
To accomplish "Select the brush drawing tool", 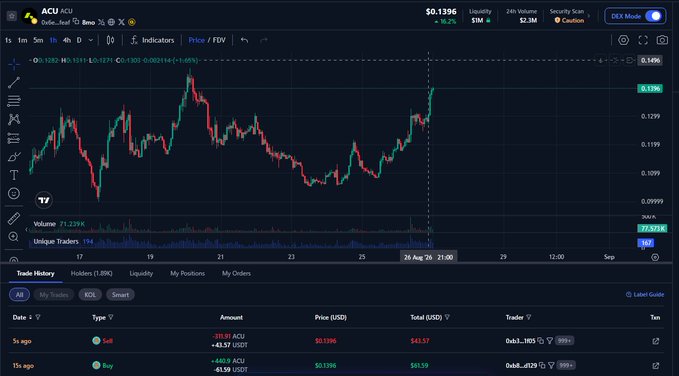I will click(14, 156).
